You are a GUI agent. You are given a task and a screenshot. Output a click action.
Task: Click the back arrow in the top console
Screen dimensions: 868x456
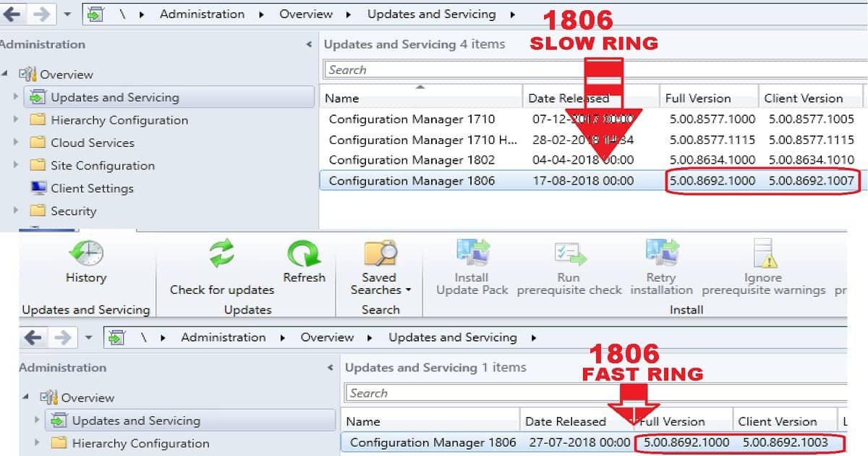tap(12, 14)
